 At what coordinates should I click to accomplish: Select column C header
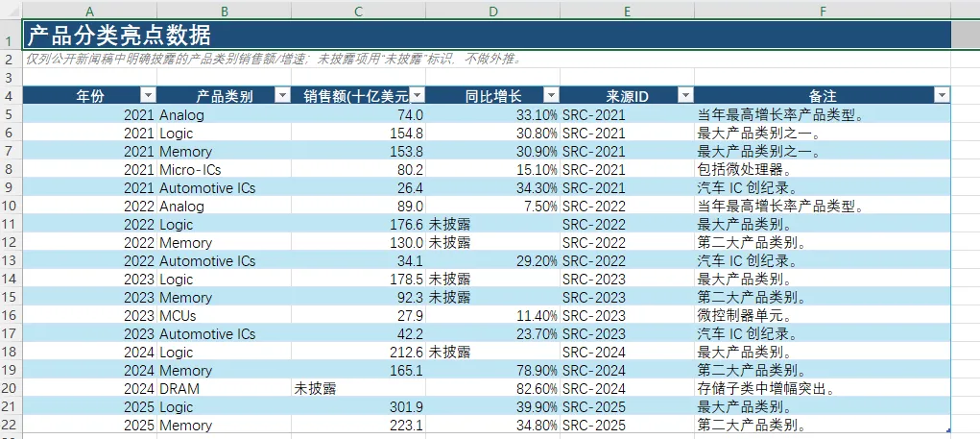358,12
